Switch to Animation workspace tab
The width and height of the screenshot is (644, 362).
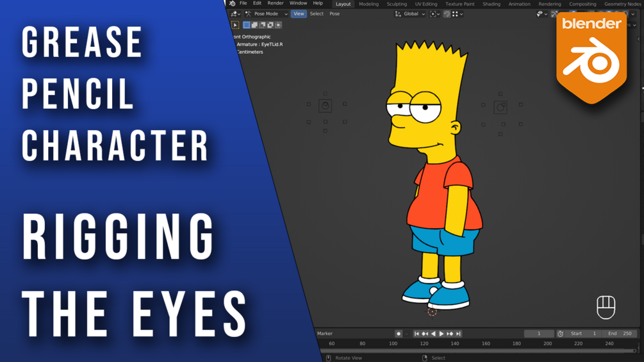coord(520,4)
